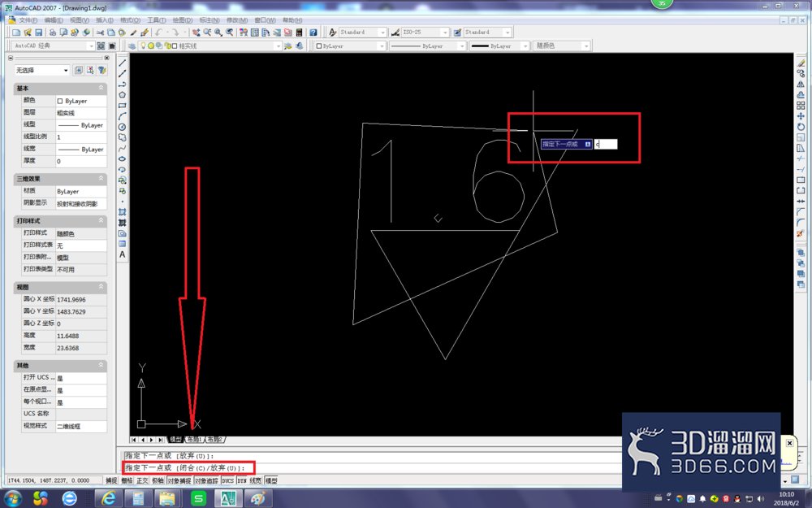Open the 无选择 selection dropdown in properties

click(x=42, y=70)
